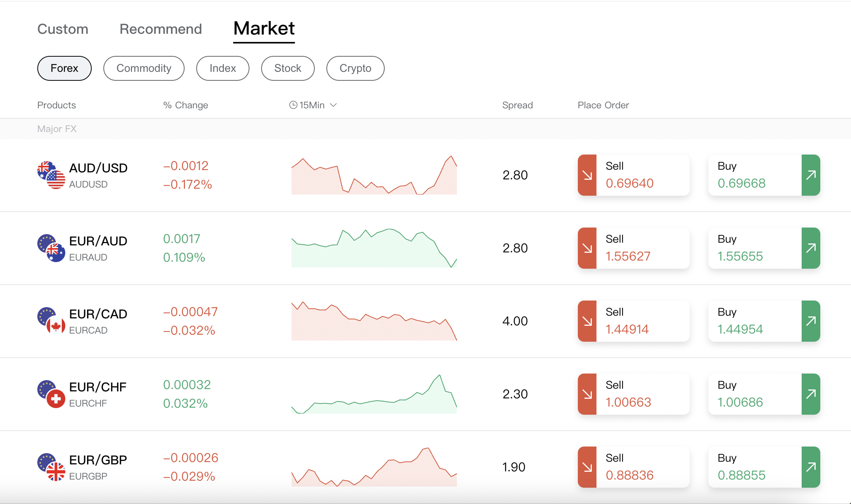Expand the 15Min timeframe dropdown chevron
This screenshot has height=504, width=851.
click(333, 105)
